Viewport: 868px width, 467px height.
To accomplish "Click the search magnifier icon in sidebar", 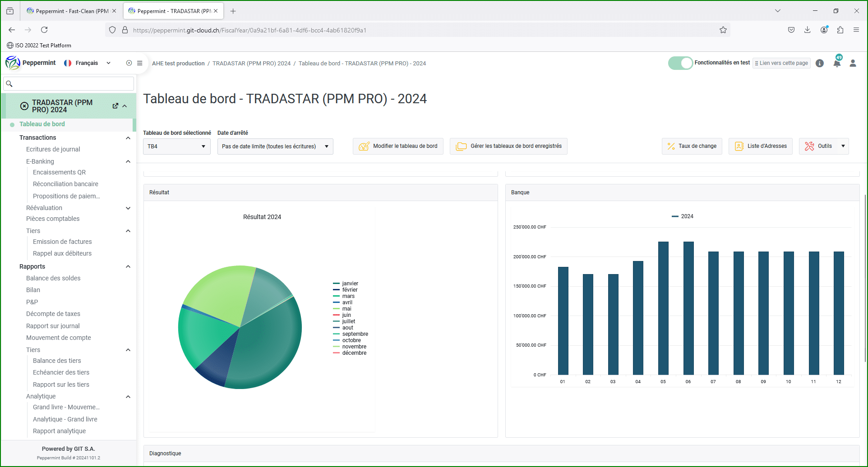I will point(9,84).
